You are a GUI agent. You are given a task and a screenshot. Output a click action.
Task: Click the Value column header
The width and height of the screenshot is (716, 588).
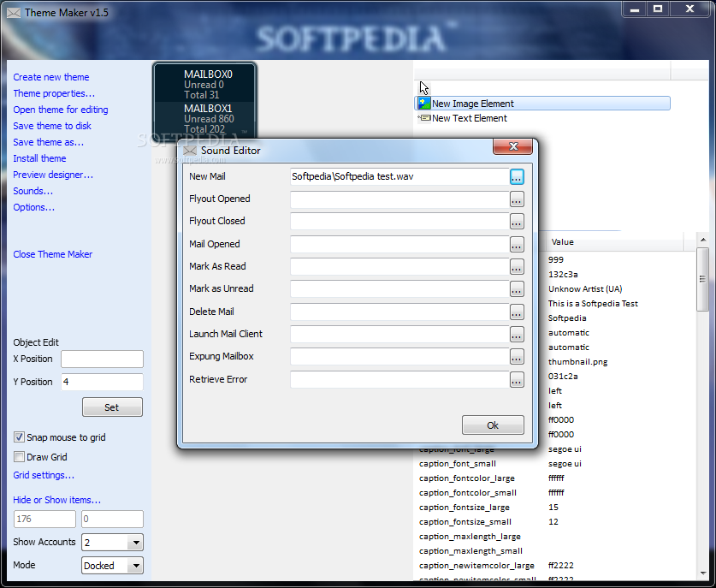tap(614, 242)
